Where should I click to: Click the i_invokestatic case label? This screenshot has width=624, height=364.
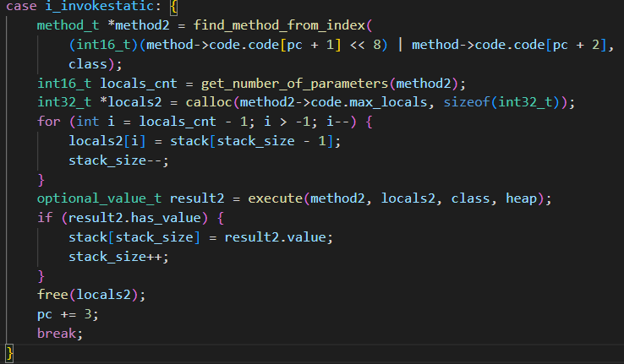pyautogui.click(x=91, y=8)
